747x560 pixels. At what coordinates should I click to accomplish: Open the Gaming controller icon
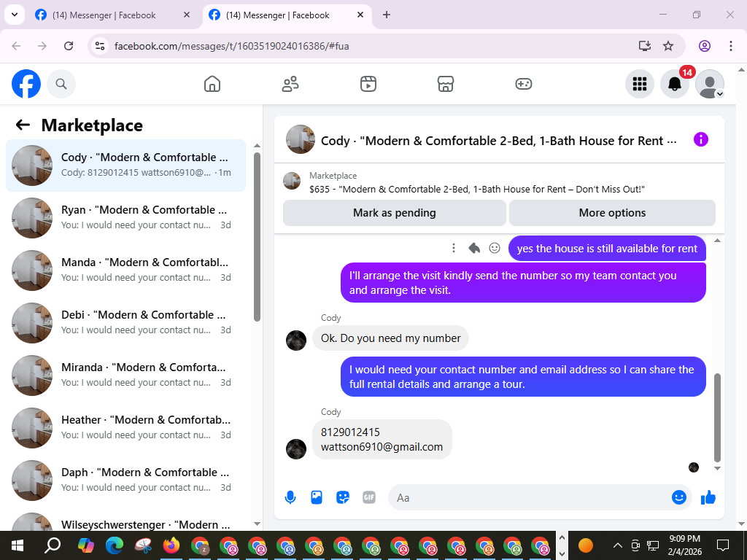[x=524, y=85]
